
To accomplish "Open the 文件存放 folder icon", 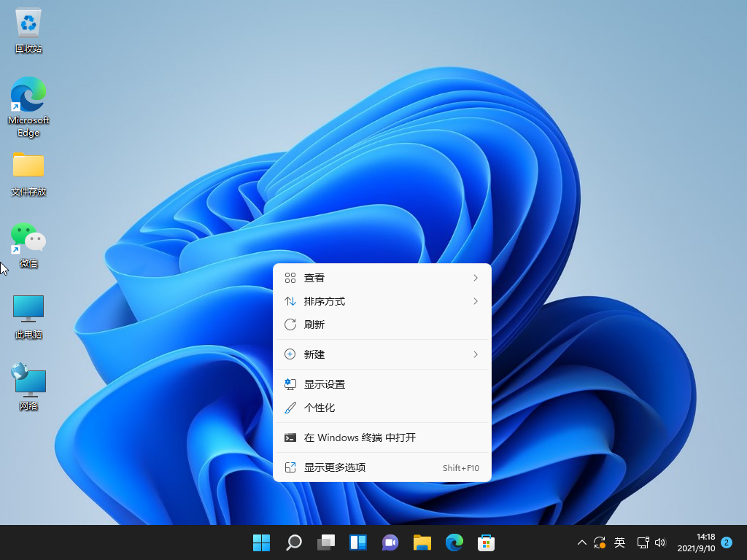I will pyautogui.click(x=28, y=169).
